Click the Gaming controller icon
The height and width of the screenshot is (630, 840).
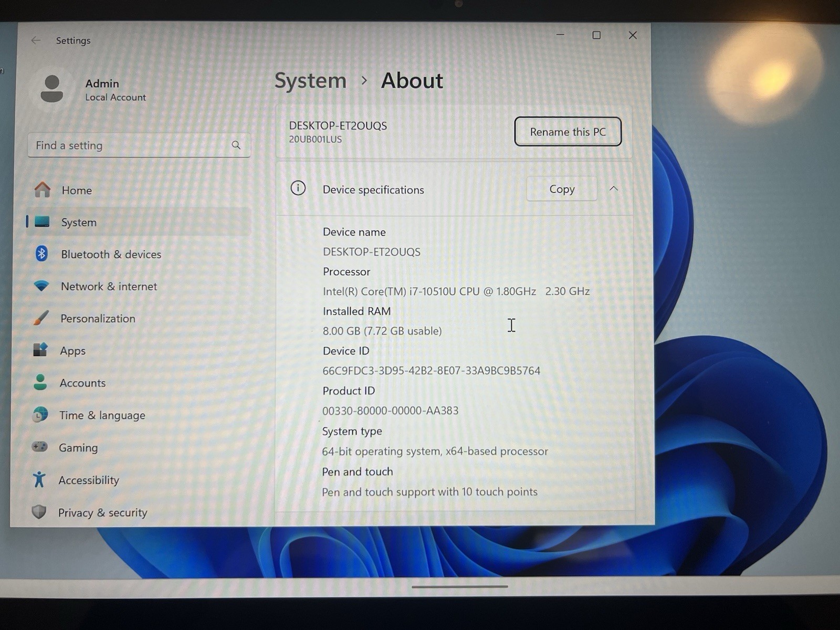click(x=40, y=447)
